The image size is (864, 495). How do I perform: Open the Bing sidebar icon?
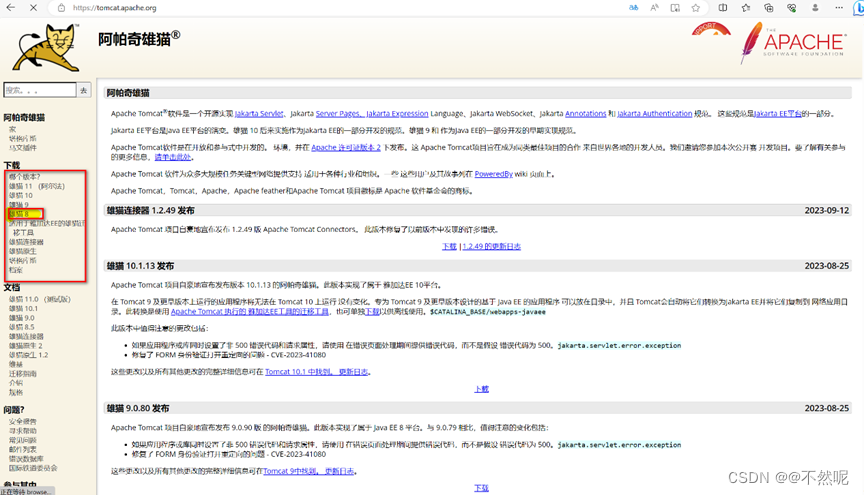[x=858, y=8]
